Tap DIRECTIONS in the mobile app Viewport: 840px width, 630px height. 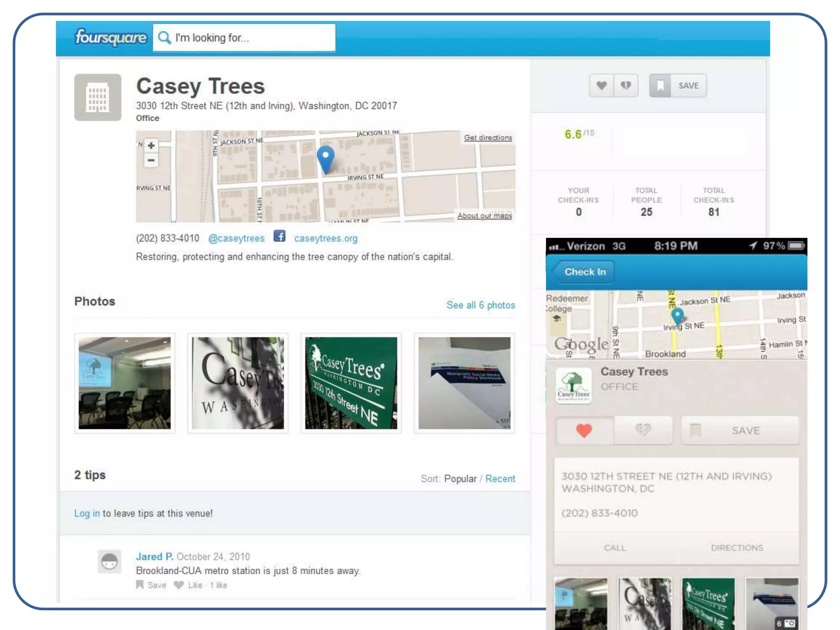click(737, 548)
